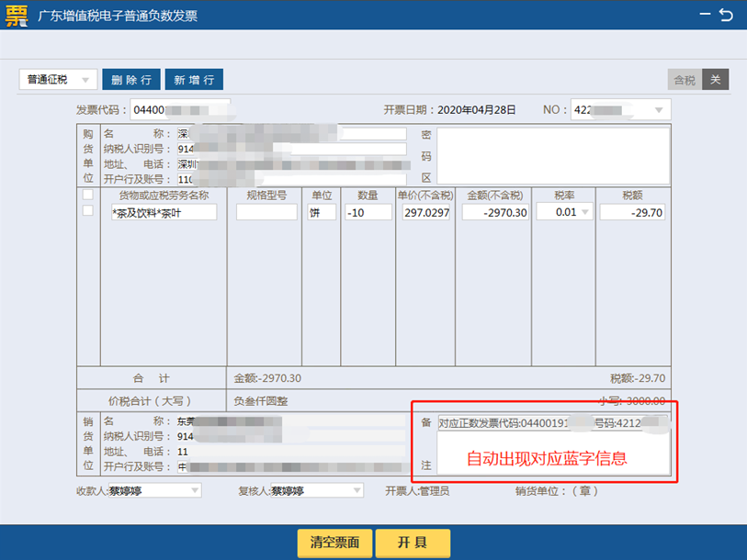Click the 新增行 button

pos(194,80)
